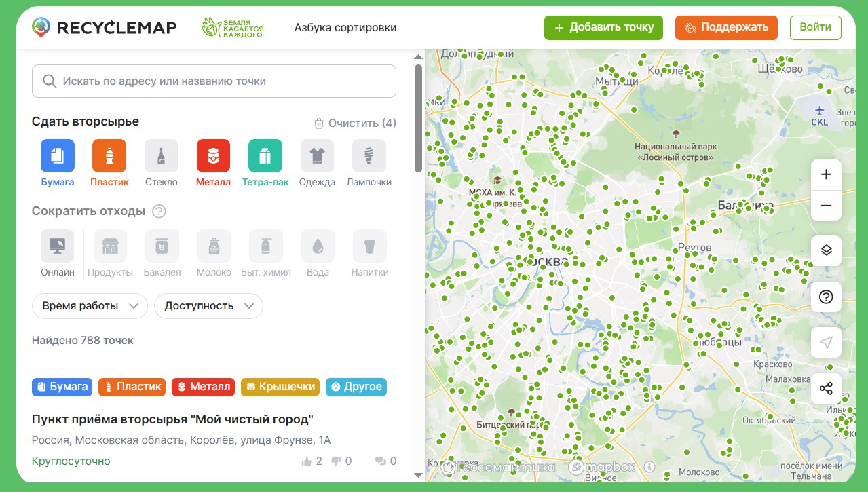Image resolution: width=868 pixels, height=492 pixels.
Task: Share the map via share icon
Action: coord(826,388)
